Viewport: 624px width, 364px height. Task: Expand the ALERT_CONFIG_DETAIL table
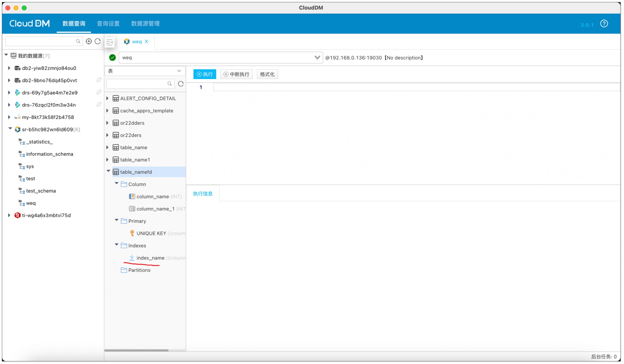click(108, 98)
